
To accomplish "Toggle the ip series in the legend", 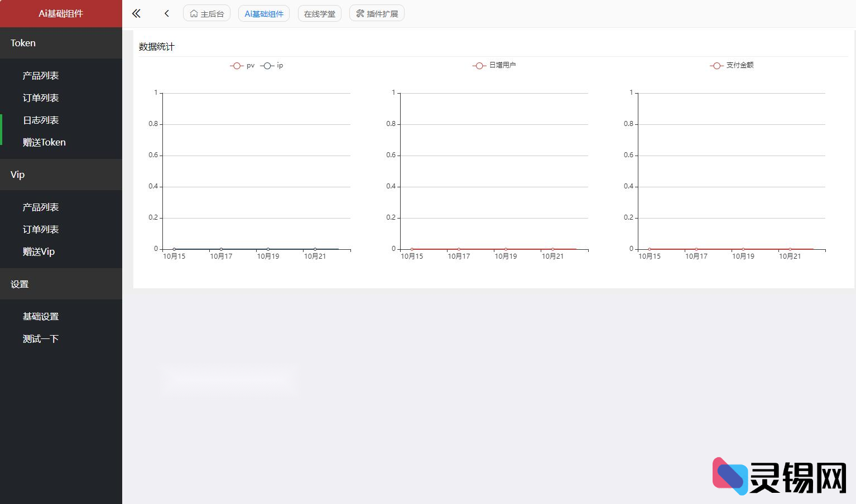I will pyautogui.click(x=272, y=65).
